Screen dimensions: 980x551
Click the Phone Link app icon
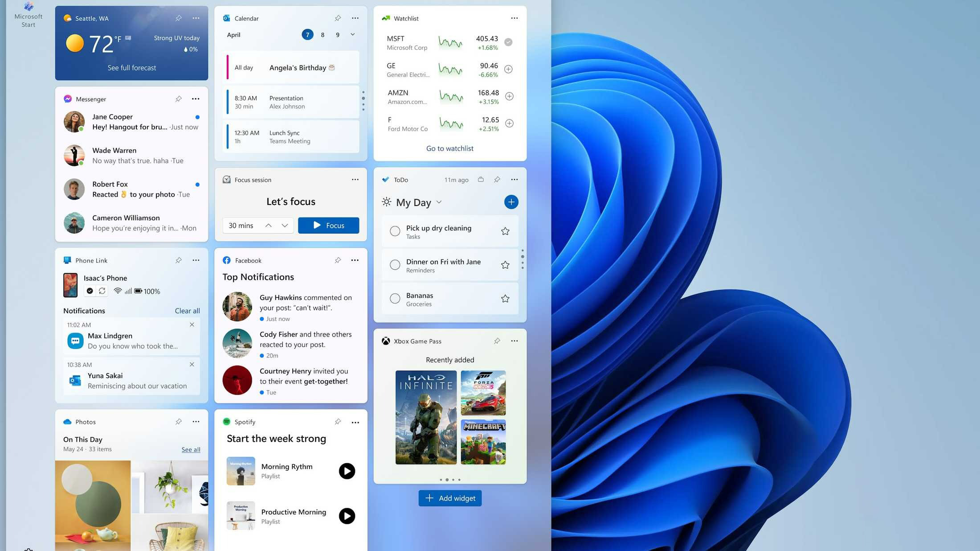(x=67, y=260)
